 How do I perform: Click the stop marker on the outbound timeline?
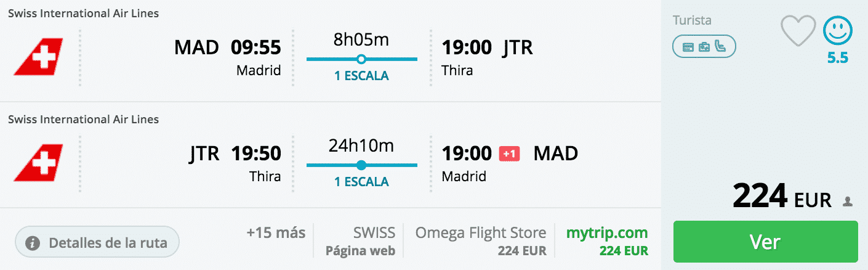[x=361, y=59]
